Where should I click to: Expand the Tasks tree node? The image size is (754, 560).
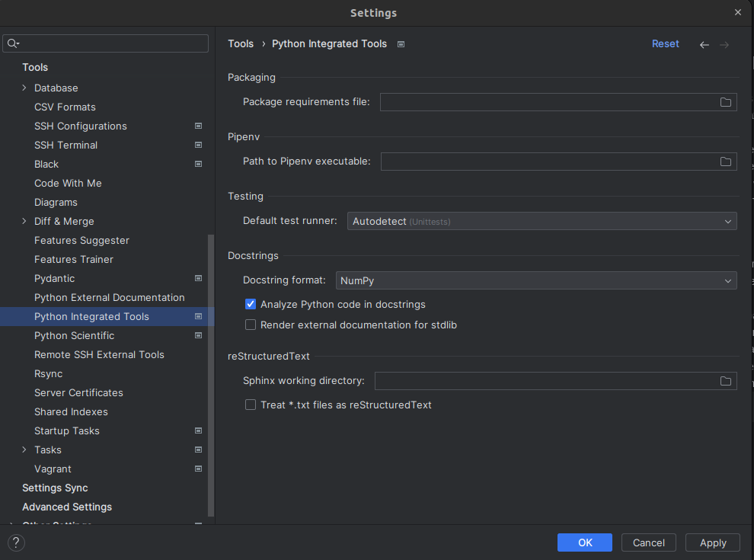pyautogui.click(x=24, y=450)
